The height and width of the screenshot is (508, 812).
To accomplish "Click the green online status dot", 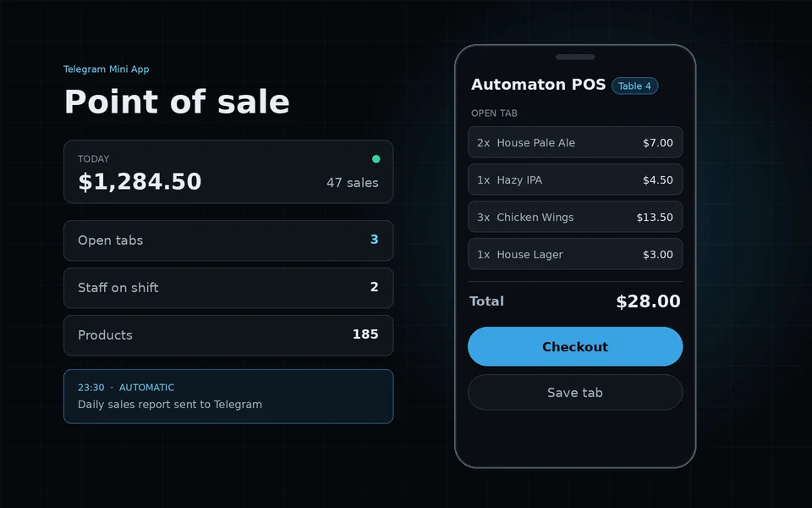I will click(376, 159).
